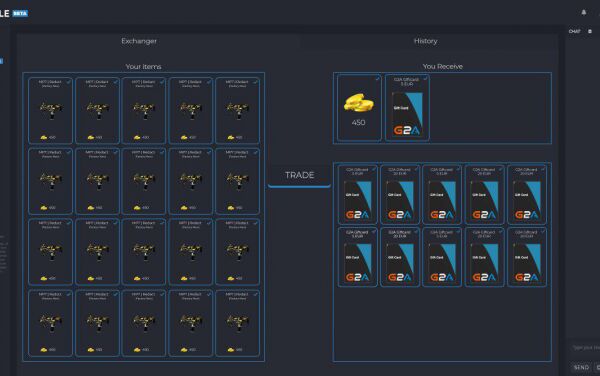This screenshot has width=600, height=376.
Task: Select third MP7 card in bottom row of Your Items
Action: pos(144,323)
